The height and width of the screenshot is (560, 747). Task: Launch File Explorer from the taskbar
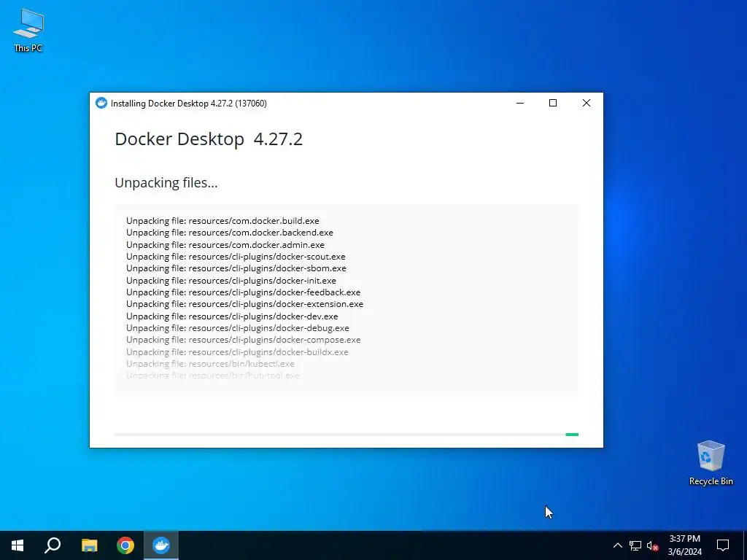click(x=89, y=545)
